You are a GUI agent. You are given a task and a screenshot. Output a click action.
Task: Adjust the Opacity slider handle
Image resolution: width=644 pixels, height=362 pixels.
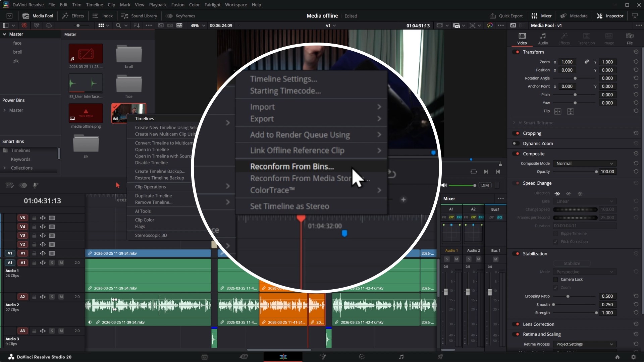(x=596, y=172)
